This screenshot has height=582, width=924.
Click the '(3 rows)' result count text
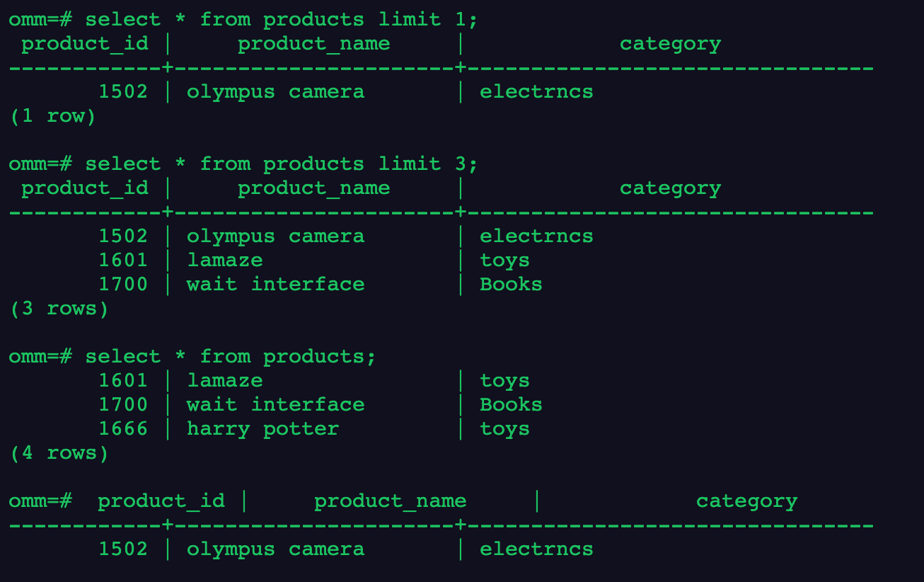point(59,309)
